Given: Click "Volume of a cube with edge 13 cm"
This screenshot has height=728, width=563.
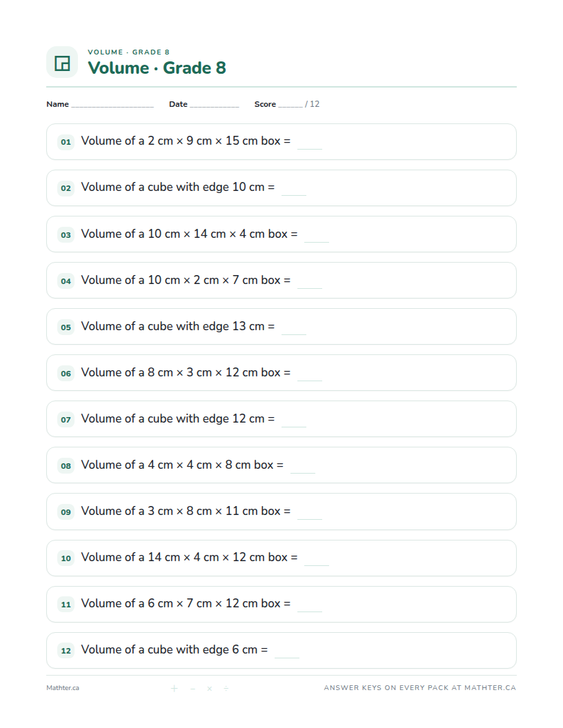Looking at the screenshot, I should 172,326.
